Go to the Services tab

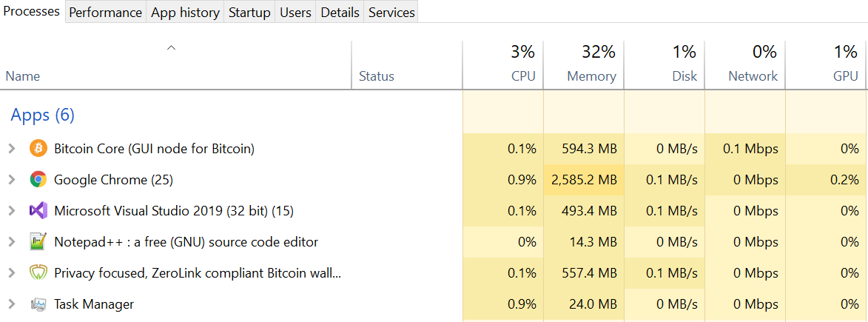click(391, 12)
